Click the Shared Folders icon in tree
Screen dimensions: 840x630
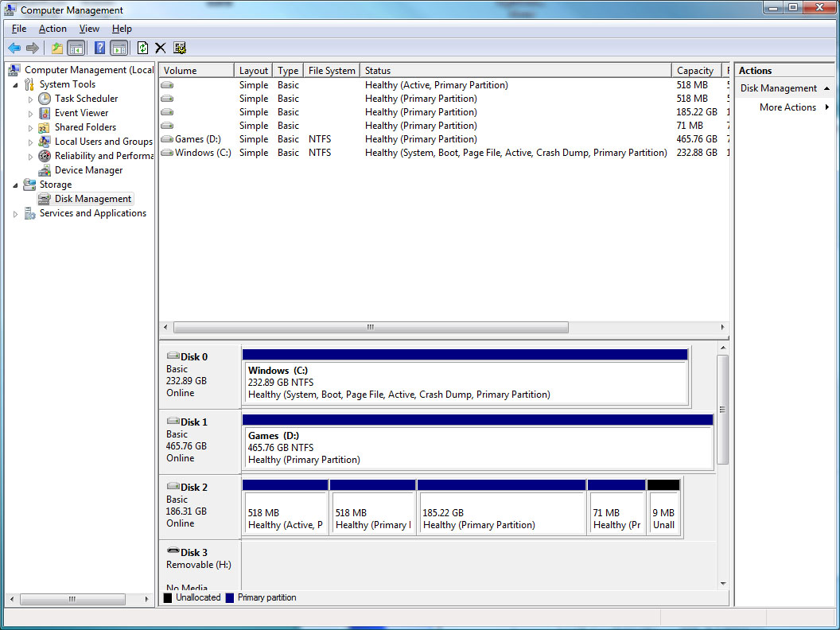coord(45,127)
